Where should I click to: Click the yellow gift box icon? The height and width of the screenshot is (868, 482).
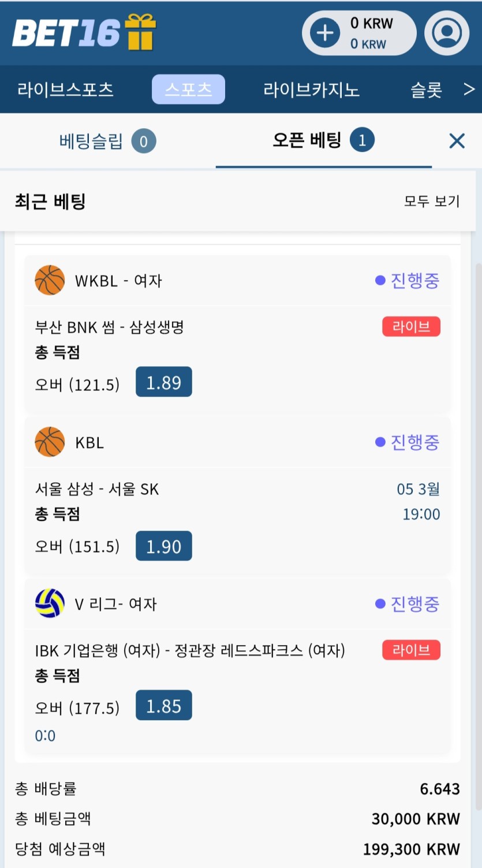click(141, 32)
